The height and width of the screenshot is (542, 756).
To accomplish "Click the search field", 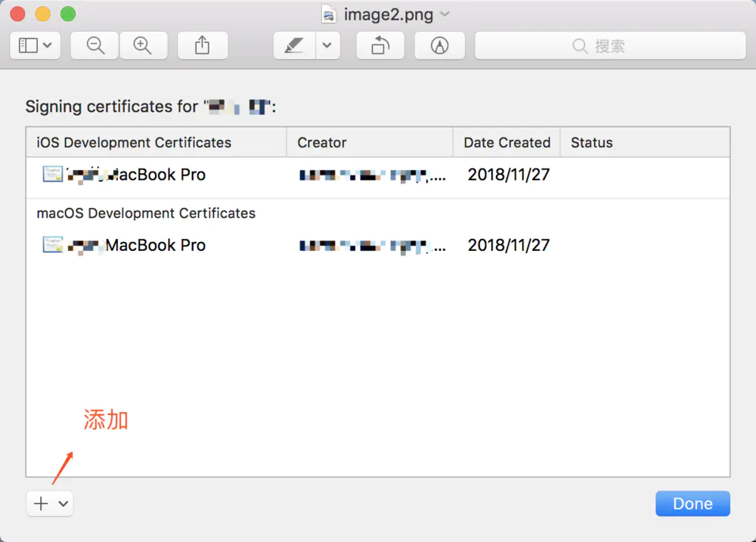I will click(x=609, y=46).
